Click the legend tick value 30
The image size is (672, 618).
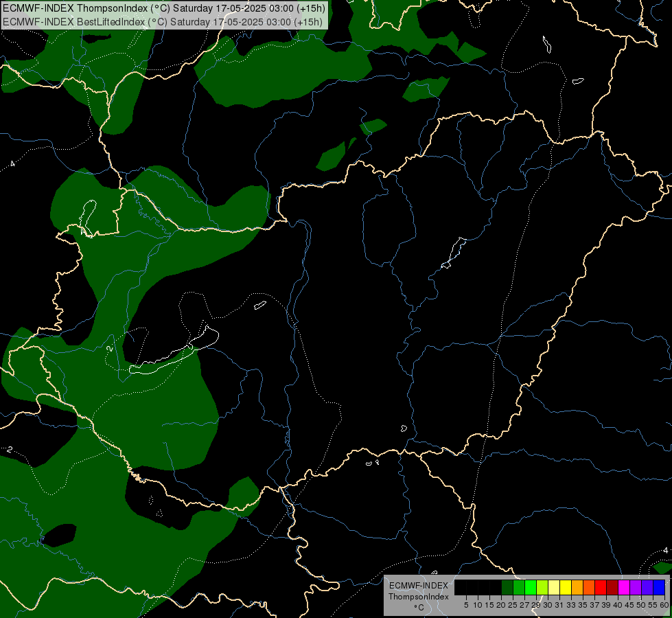tap(548, 605)
